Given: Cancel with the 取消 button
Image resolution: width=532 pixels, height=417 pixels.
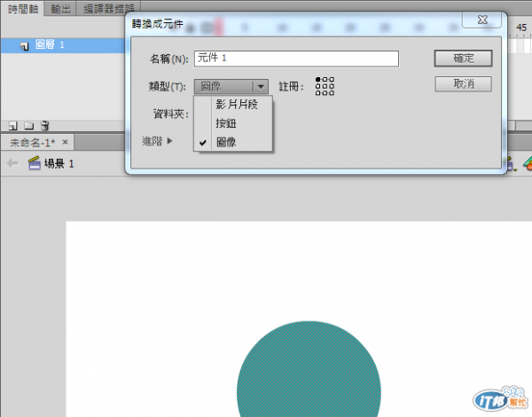Looking at the screenshot, I should [x=463, y=84].
